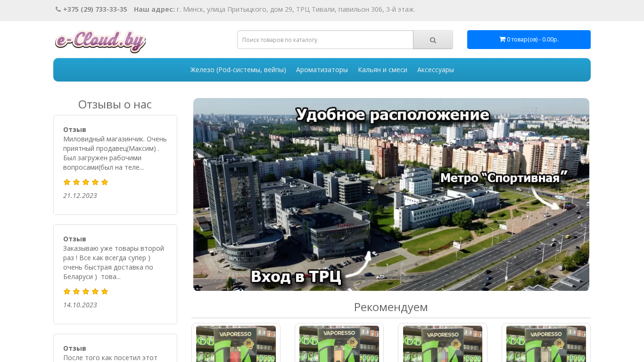Open Железо (Pod-системы, вейпы) menu

click(x=238, y=70)
